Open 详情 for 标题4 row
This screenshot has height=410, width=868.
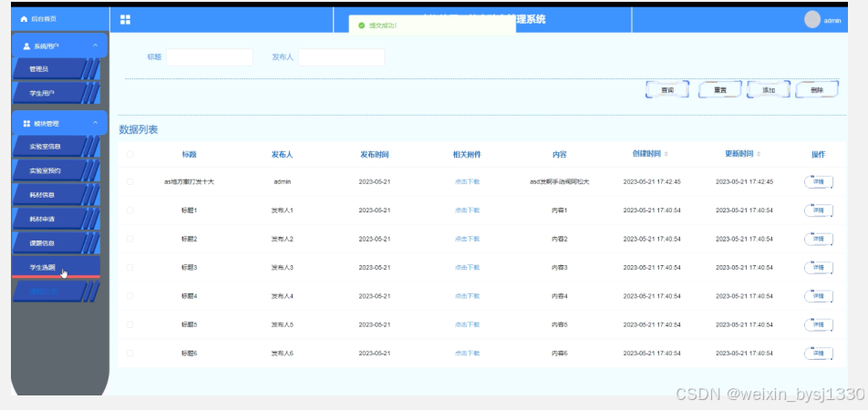[x=819, y=297]
